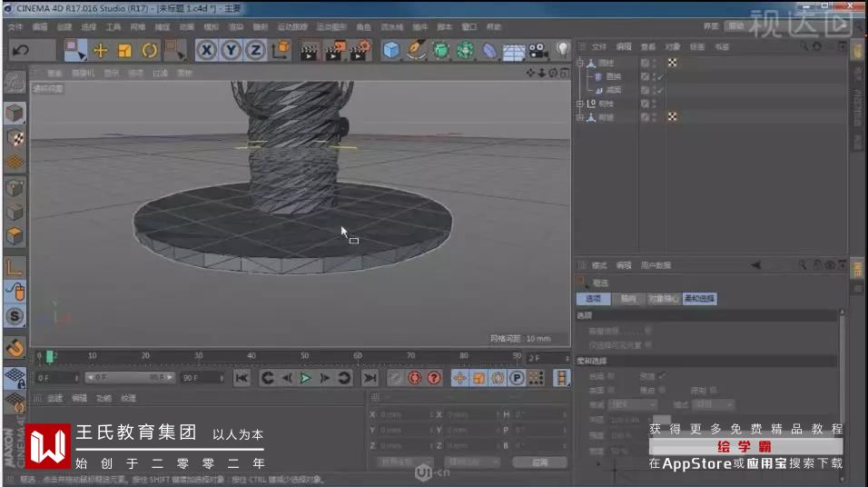Open the Array generator palette

(465, 50)
